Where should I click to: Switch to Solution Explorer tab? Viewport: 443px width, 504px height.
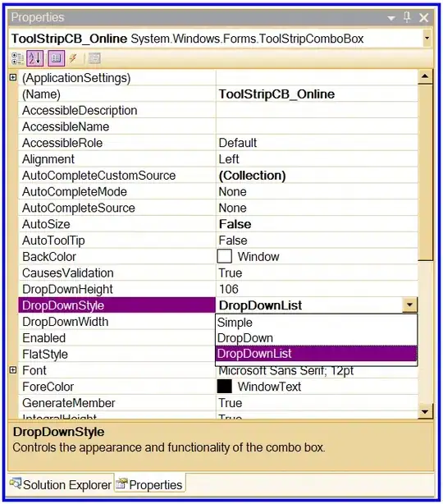[61, 485]
